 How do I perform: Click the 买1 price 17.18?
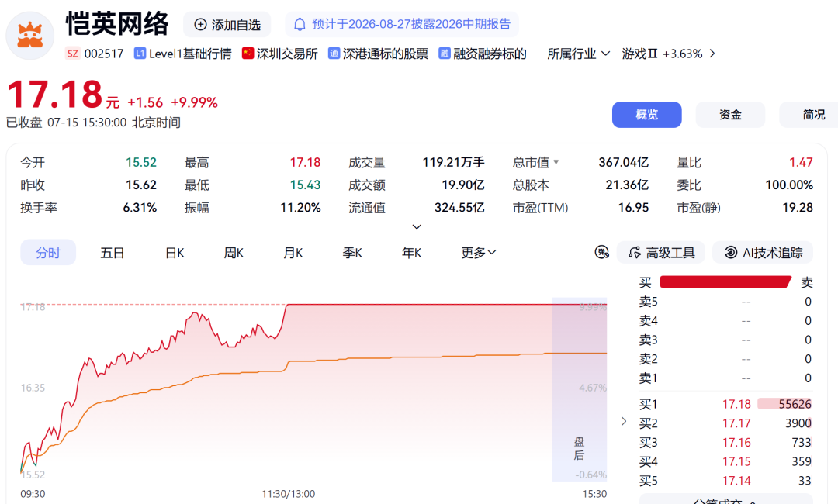(736, 404)
